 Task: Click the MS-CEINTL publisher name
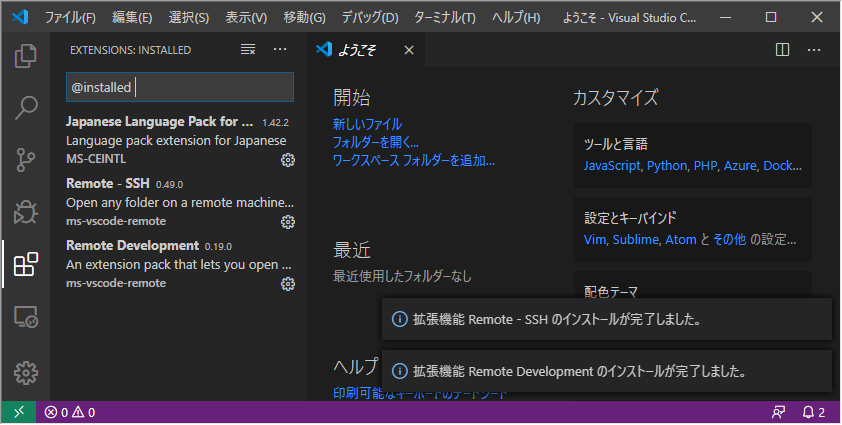96,159
